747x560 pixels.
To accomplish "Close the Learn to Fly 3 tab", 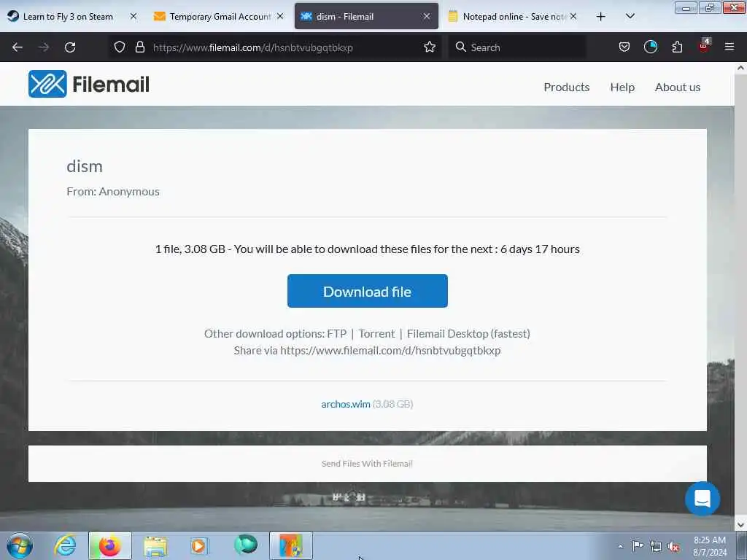I will (x=133, y=16).
